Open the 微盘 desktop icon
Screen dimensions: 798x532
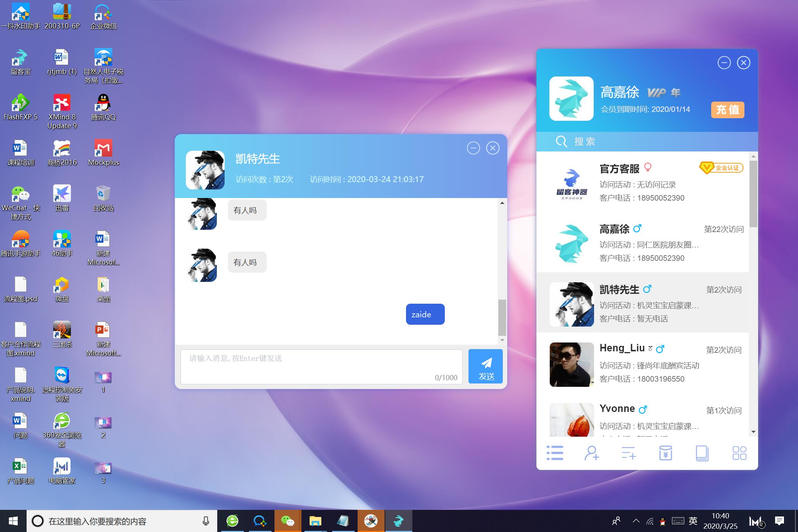pyautogui.click(x=62, y=289)
